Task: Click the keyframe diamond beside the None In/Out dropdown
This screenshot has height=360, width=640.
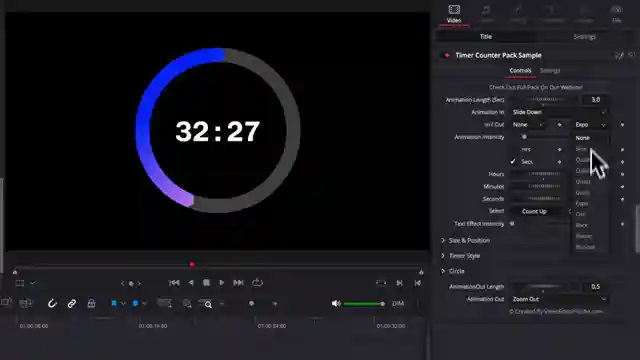Action: click(x=560, y=125)
